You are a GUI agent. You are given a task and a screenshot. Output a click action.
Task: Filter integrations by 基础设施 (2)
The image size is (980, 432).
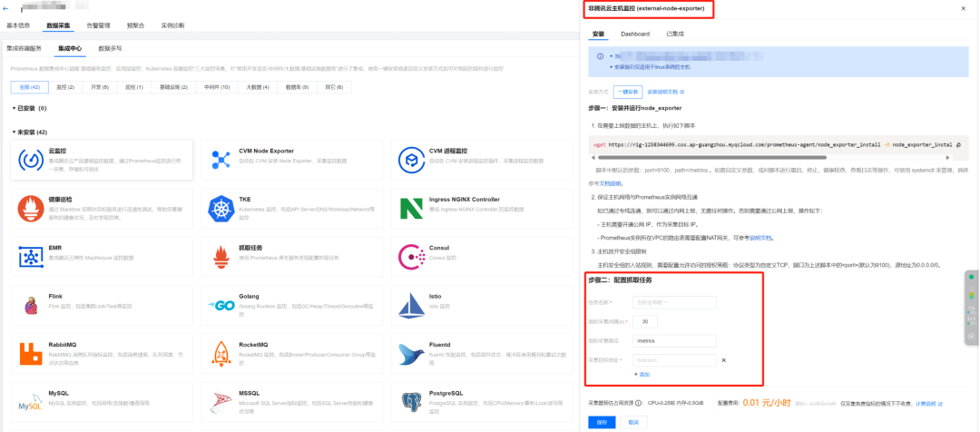pyautogui.click(x=173, y=87)
